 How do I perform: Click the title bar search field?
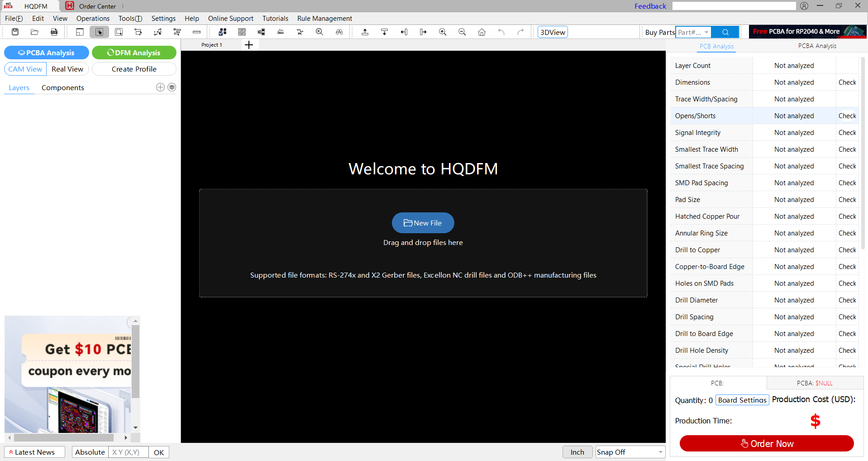734,6
